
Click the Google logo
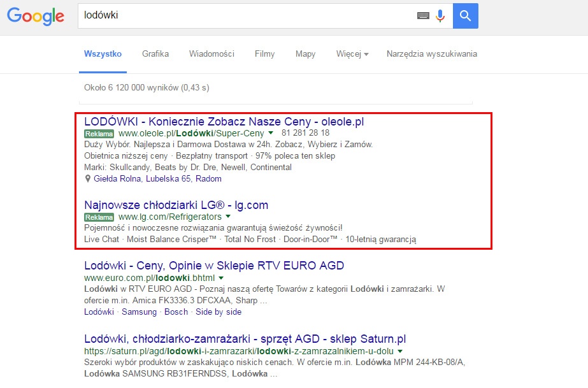36,16
